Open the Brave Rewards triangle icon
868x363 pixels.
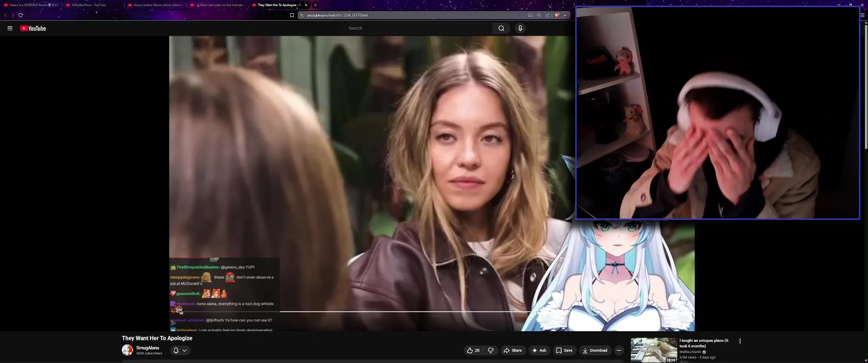[565, 15]
